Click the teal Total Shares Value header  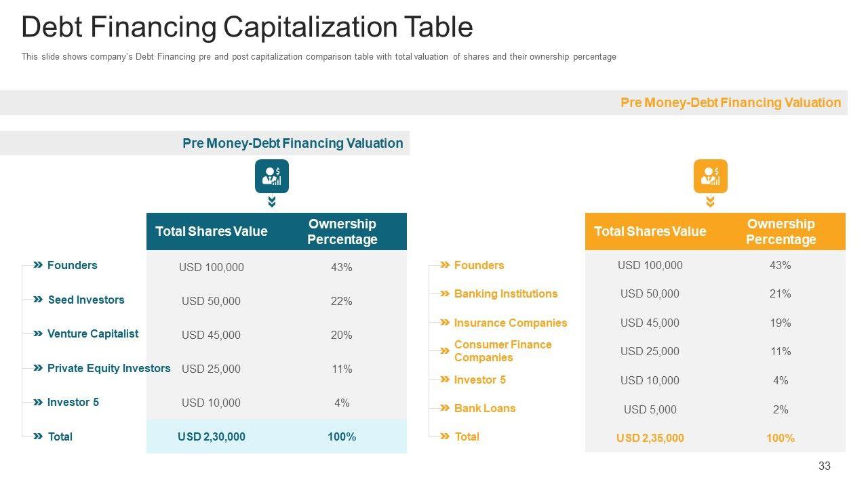coord(212,231)
